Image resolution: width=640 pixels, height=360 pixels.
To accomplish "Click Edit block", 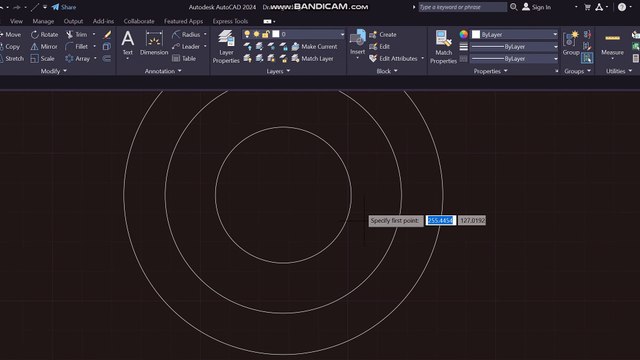I will pos(380,47).
